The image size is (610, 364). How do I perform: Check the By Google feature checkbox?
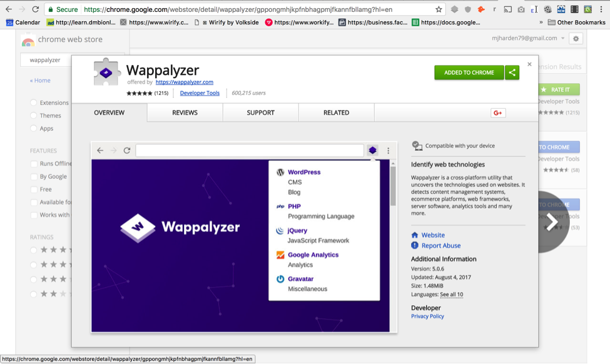pos(34,176)
